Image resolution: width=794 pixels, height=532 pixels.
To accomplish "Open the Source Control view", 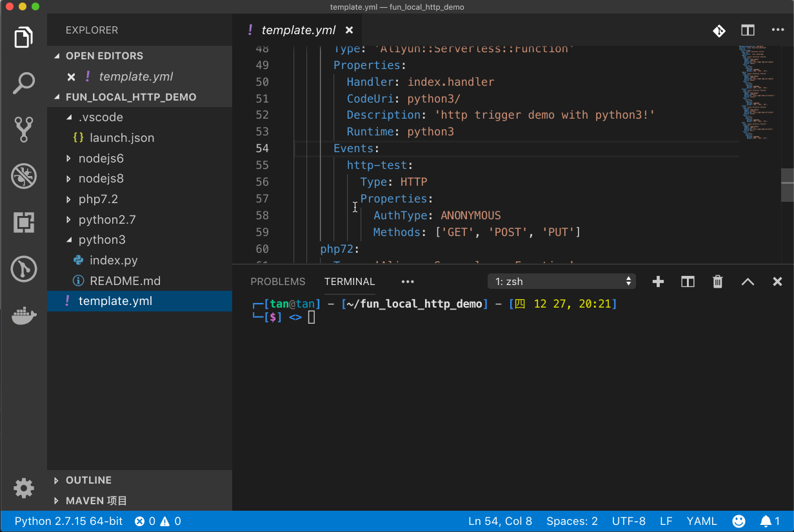I will click(24, 128).
